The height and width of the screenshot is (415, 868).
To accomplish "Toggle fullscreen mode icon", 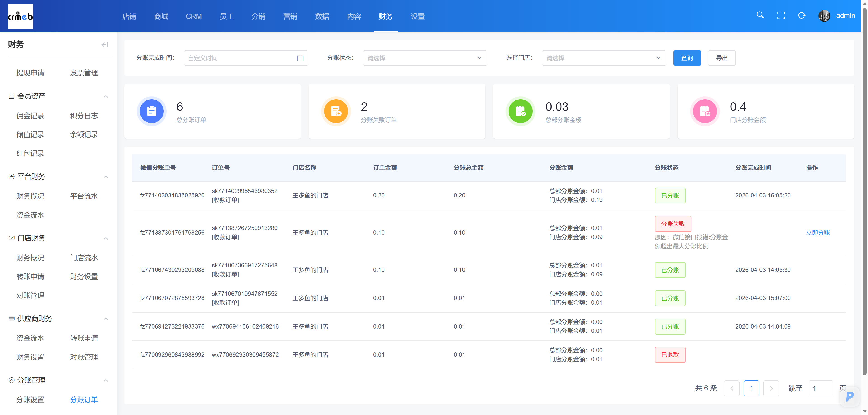I will [781, 16].
